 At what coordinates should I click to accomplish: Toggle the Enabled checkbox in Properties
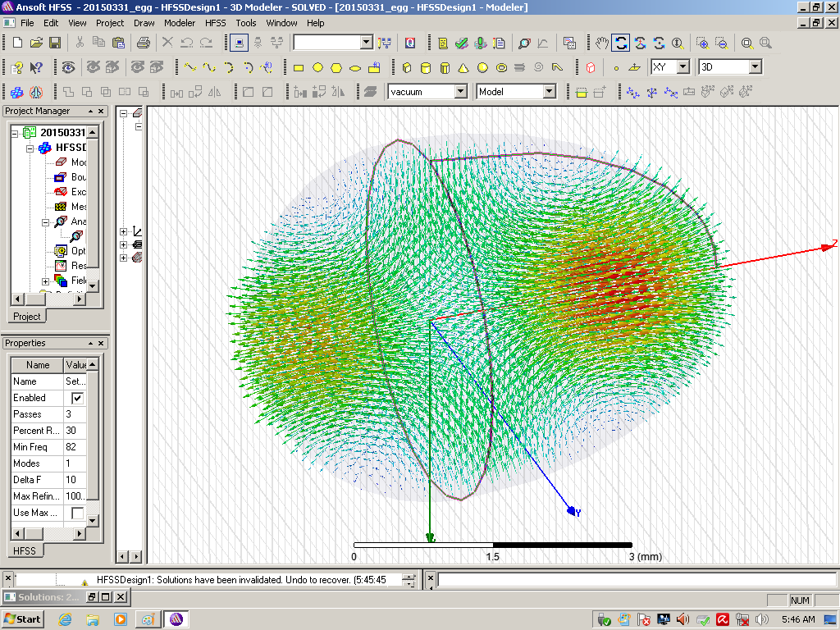(78, 398)
